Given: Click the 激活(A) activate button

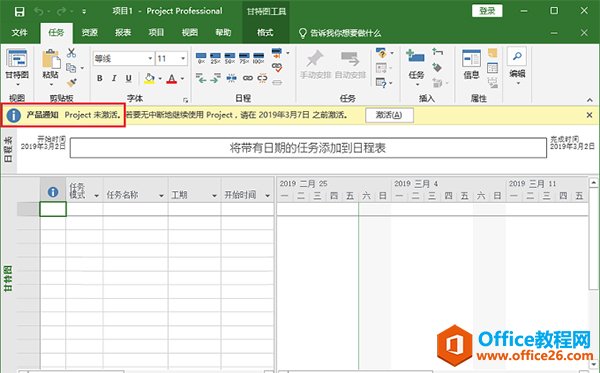Looking at the screenshot, I should point(389,115).
